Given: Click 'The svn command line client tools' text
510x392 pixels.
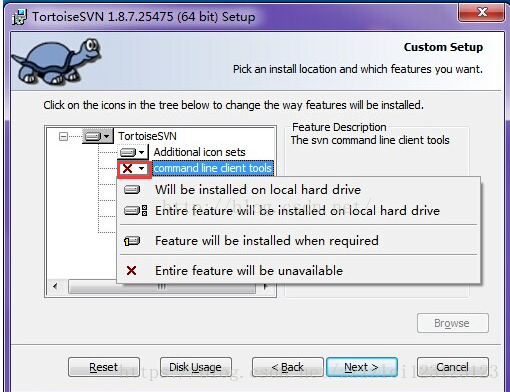Looking at the screenshot, I should coord(370,140).
